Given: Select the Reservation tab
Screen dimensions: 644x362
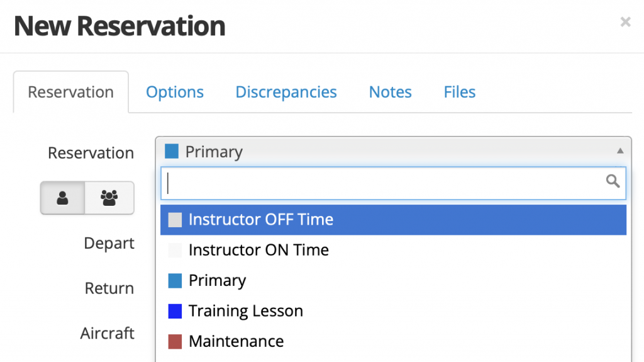Looking at the screenshot, I should point(70,92).
